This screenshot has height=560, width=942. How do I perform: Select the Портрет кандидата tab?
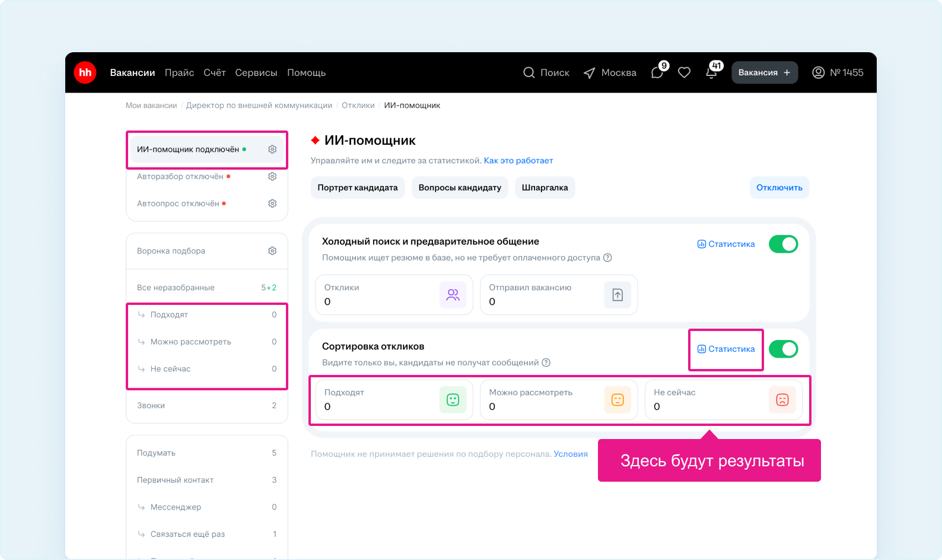click(357, 187)
